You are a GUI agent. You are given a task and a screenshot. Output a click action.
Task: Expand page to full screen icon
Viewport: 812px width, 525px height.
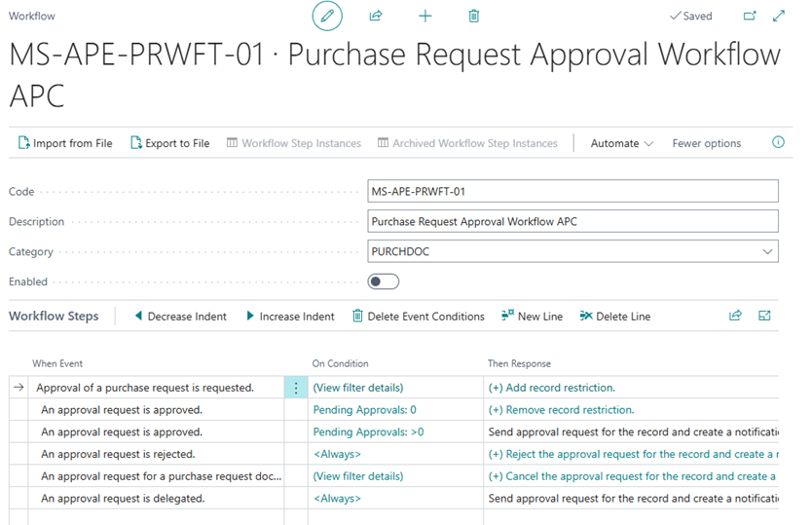pos(778,17)
